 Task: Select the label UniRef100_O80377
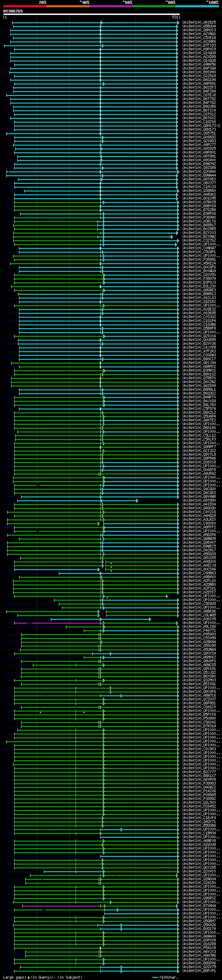pos(199,183)
